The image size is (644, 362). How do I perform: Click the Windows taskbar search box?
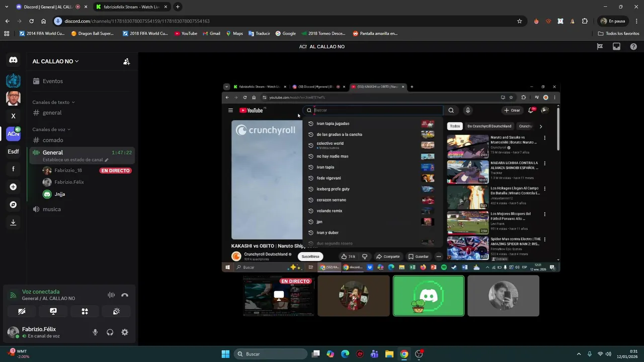click(x=271, y=354)
